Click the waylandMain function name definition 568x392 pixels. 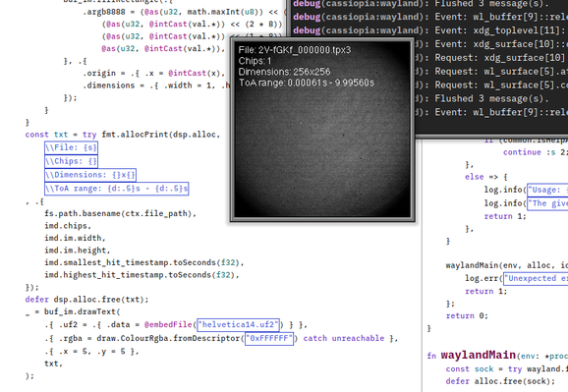pyautogui.click(x=479, y=355)
